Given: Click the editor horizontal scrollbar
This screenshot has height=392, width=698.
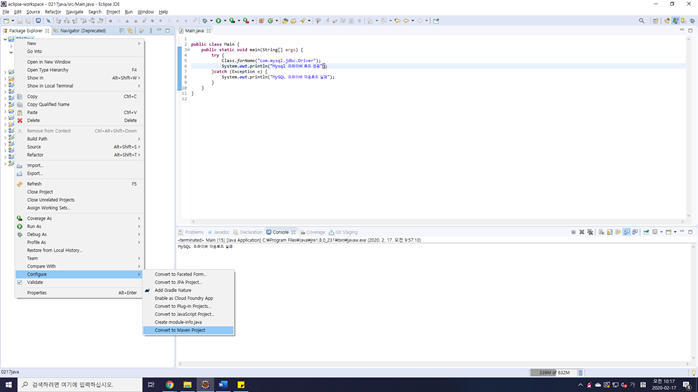Looking at the screenshot, I should click(x=438, y=221).
